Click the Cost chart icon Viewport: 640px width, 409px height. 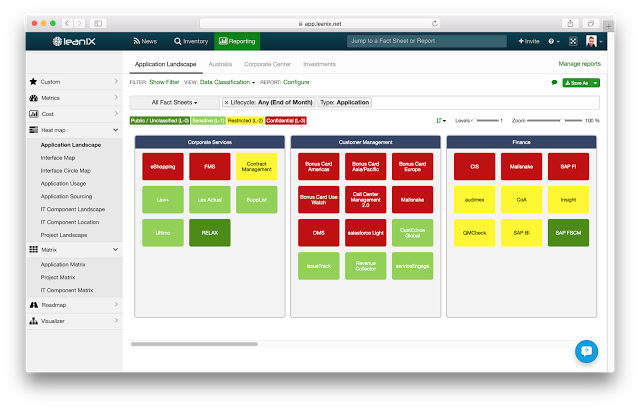point(33,114)
